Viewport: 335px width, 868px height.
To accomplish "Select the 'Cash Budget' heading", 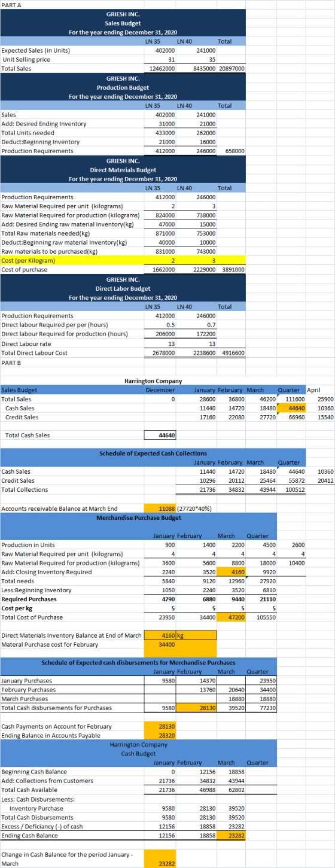I will point(139,754).
